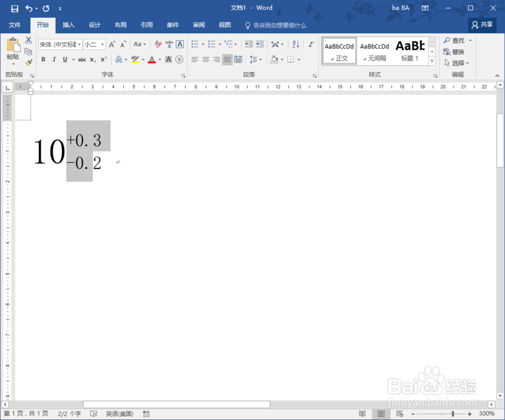The height and width of the screenshot is (420, 505).
Task: Open Replace in the editing group
Action: [x=453, y=51]
